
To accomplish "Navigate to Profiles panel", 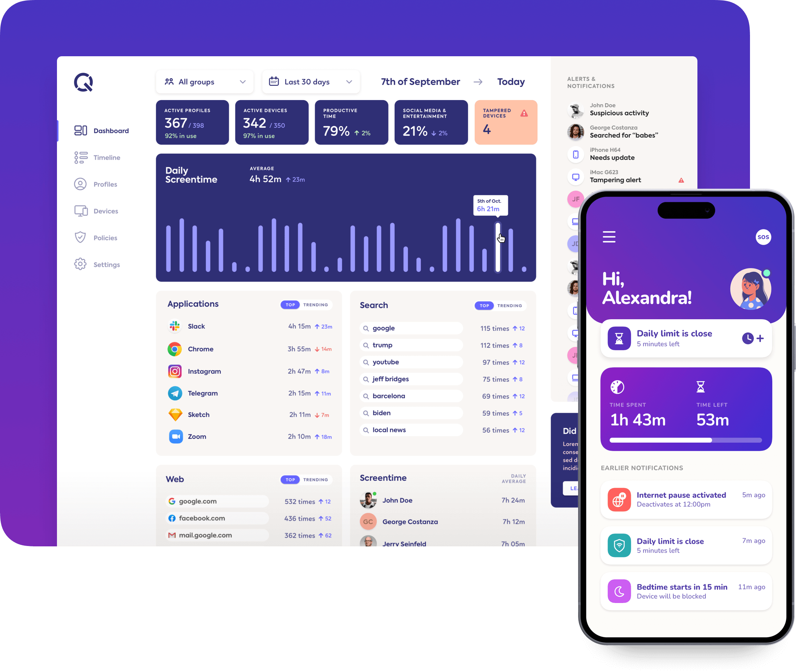I will [104, 184].
